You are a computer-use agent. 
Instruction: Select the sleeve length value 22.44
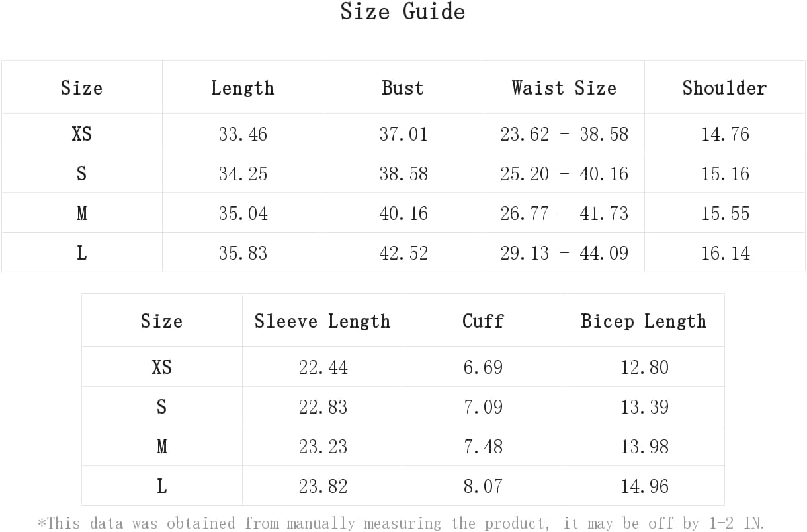coord(323,367)
